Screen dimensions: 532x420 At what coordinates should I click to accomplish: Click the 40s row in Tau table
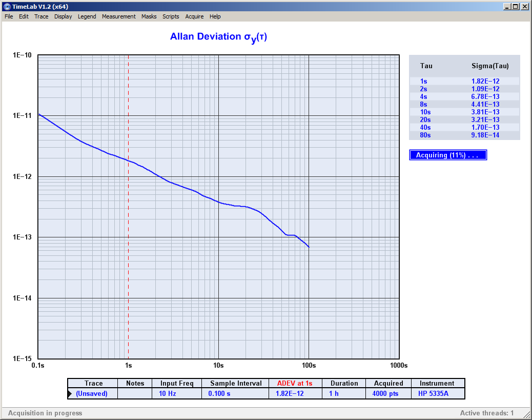(x=464, y=127)
